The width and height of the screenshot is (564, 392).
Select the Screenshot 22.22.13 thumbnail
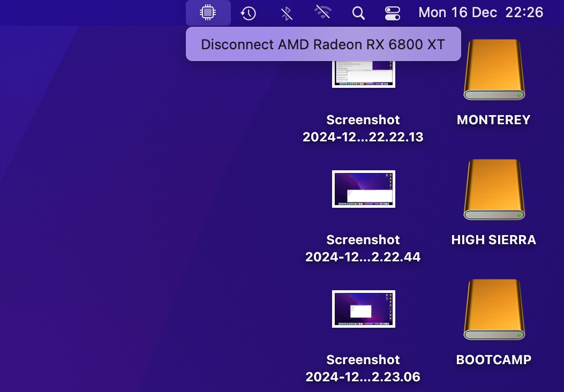coord(363,74)
